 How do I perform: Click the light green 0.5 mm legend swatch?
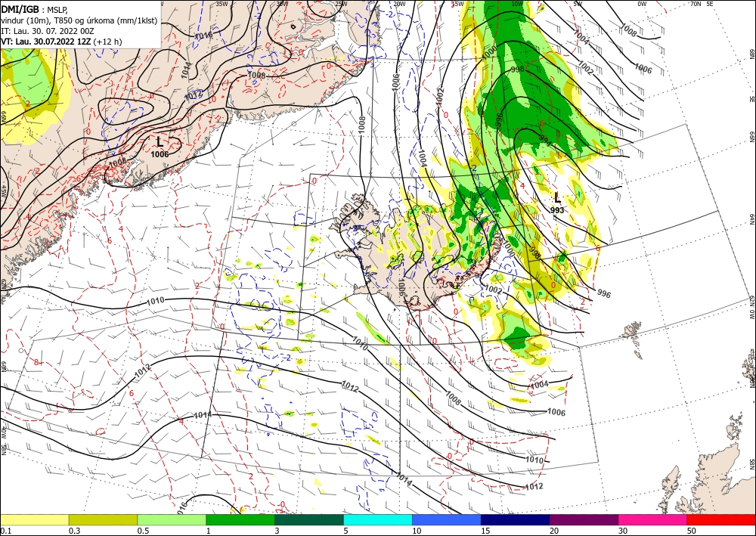tap(172, 519)
